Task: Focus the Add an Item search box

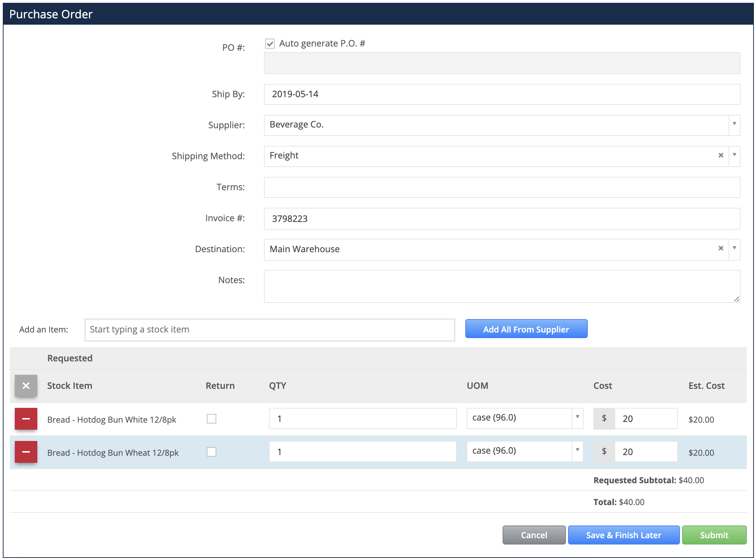Action: 270,330
